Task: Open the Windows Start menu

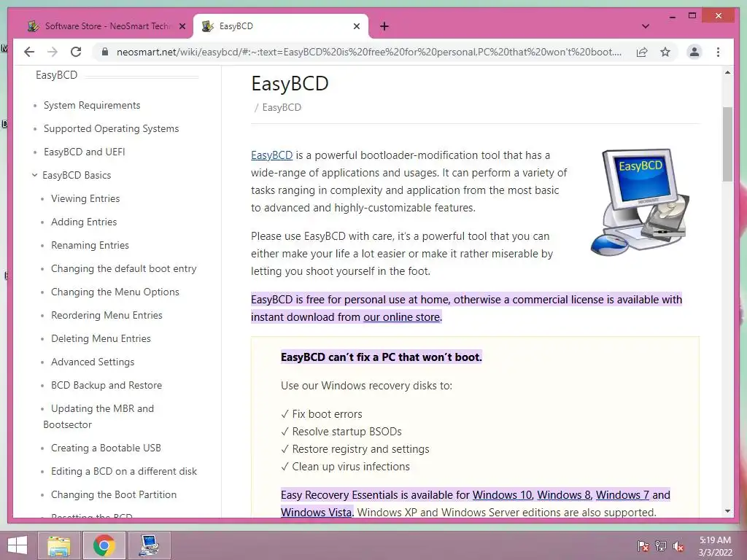Action: tap(18, 545)
